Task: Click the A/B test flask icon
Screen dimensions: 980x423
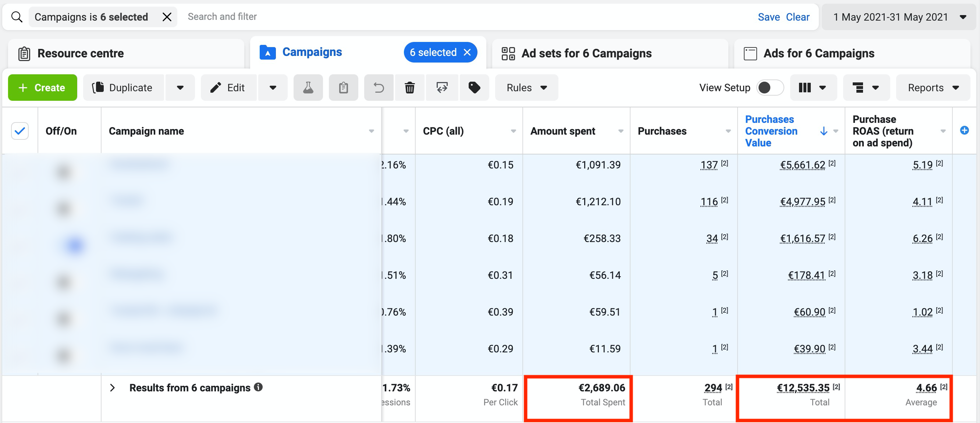Action: tap(308, 88)
